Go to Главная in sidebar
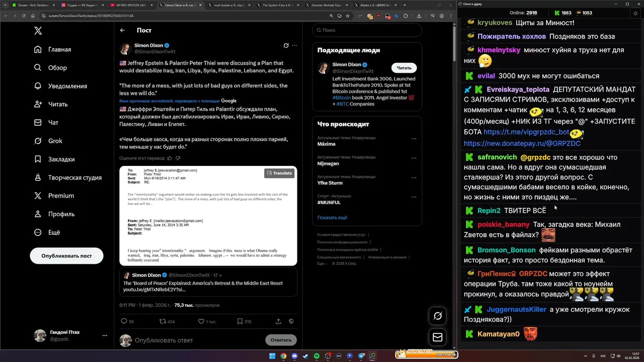Screen dimensions: 644x362 (x=53, y=49)
